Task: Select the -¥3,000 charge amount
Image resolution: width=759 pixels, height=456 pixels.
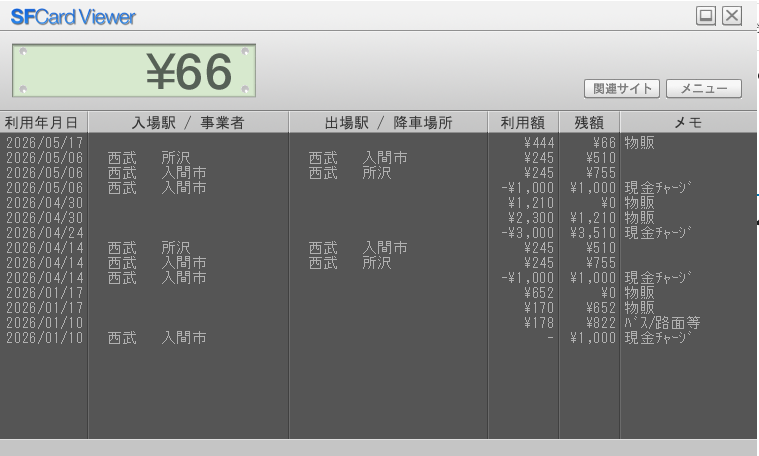Action: tap(528, 233)
